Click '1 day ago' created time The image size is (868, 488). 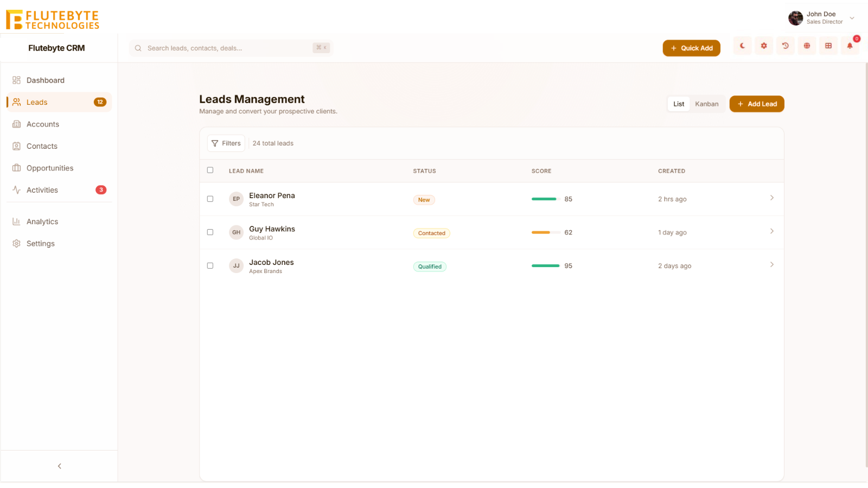(672, 232)
